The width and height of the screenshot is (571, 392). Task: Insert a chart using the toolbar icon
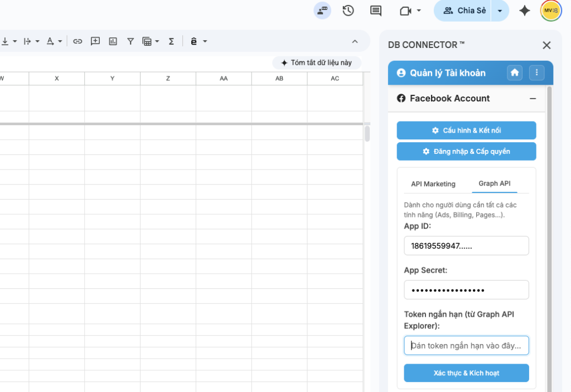click(x=113, y=41)
